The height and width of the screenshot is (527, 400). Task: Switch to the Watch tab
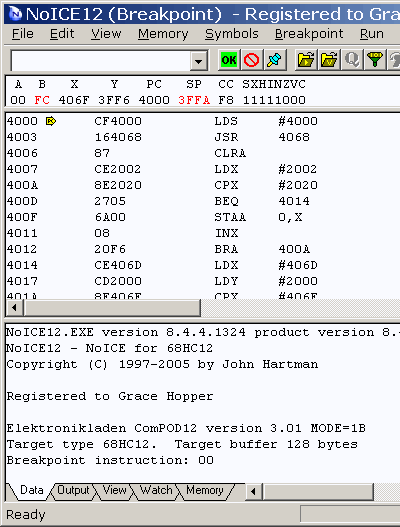click(156, 490)
